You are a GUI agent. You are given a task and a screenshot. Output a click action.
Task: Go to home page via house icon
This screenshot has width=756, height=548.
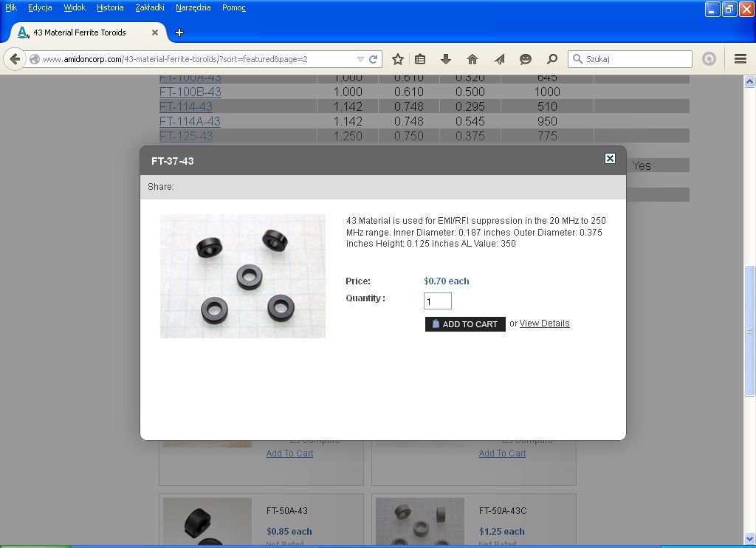tap(472, 59)
